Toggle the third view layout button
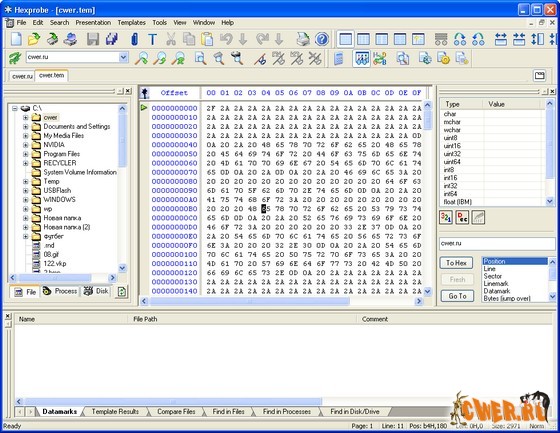The image size is (560, 433). coord(381,39)
